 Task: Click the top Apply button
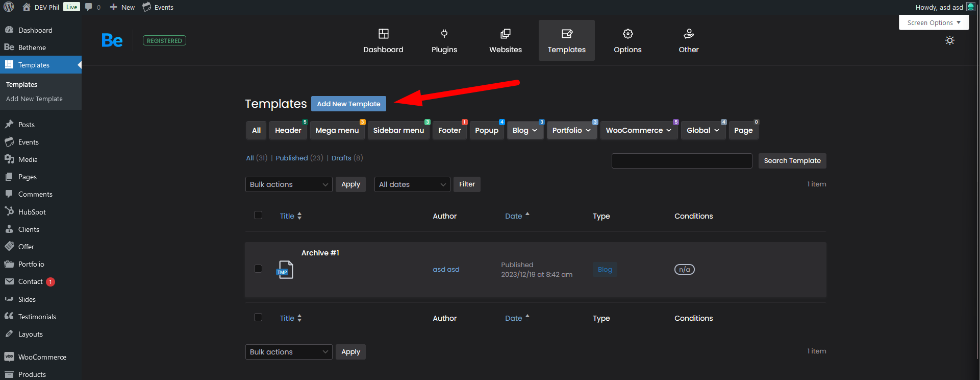[350, 184]
